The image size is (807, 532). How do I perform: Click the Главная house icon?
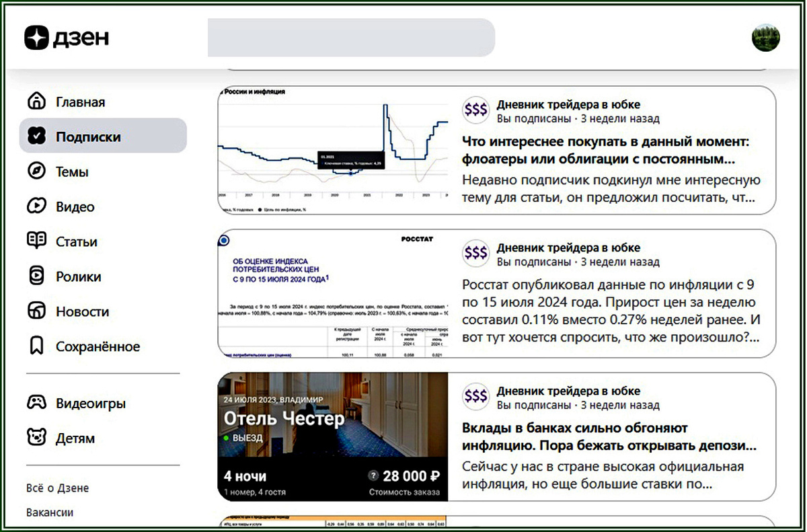pos(36,102)
